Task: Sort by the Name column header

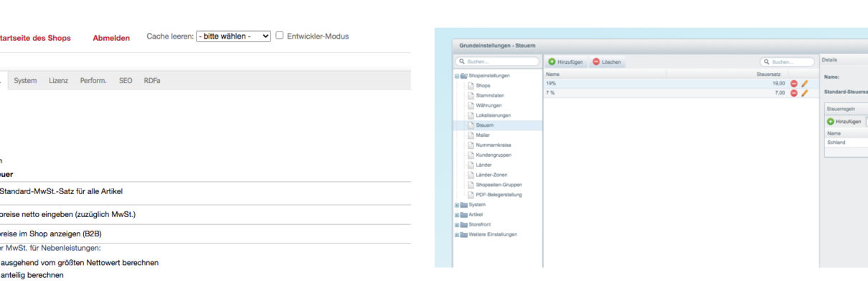Action: (605, 74)
